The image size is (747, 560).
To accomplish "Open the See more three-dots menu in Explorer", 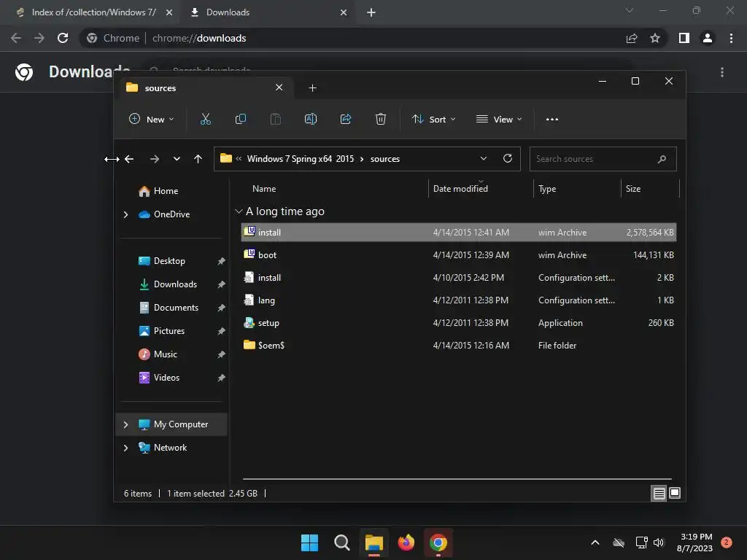I will (x=552, y=119).
